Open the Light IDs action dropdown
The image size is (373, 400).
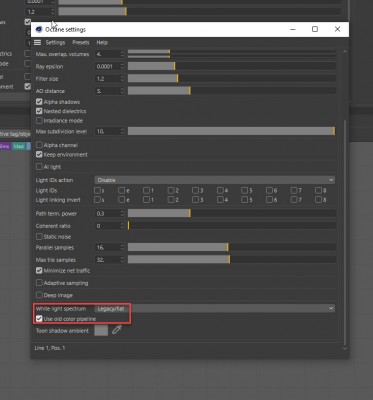(215, 180)
